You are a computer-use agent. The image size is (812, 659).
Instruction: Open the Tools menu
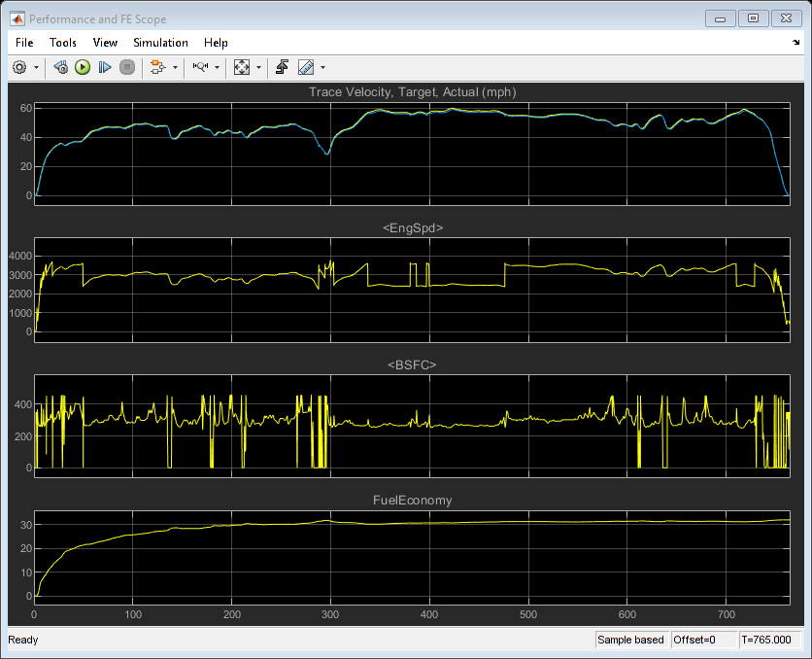63,43
